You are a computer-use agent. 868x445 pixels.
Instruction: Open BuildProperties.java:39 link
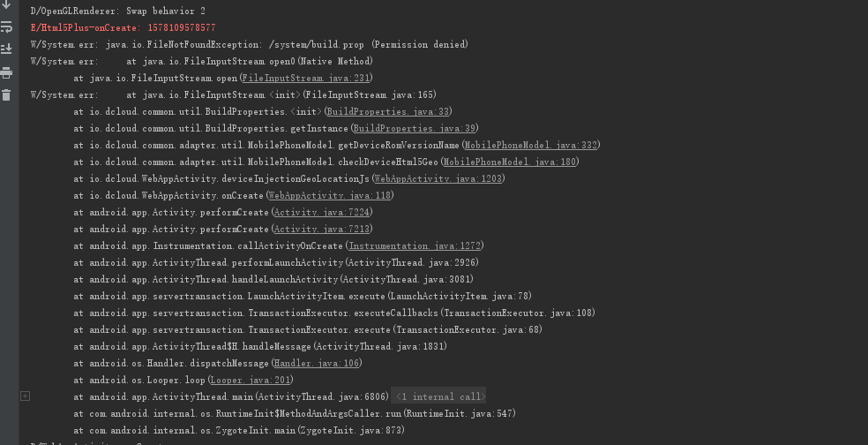tap(414, 129)
